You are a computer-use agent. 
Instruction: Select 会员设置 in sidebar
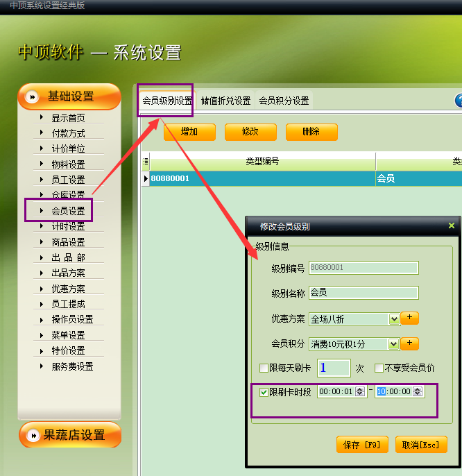tap(68, 211)
